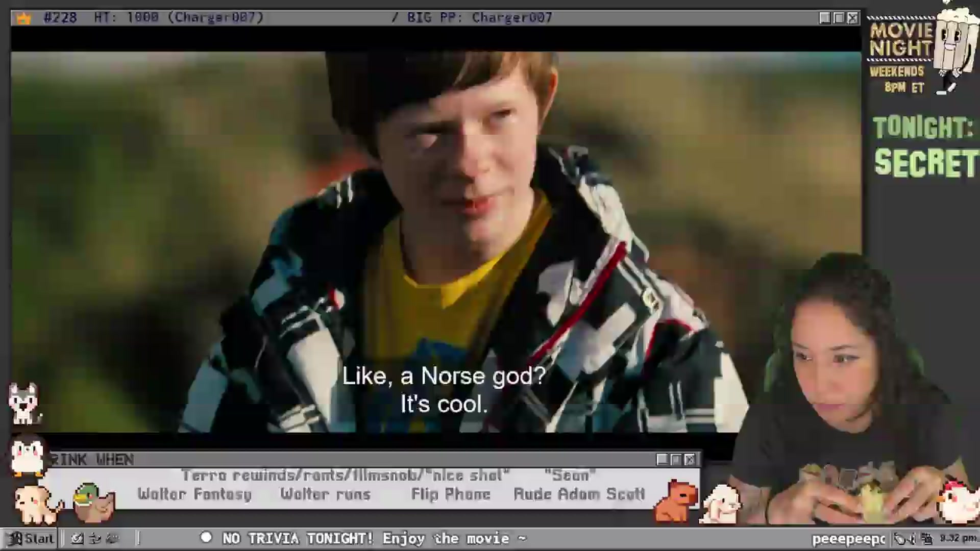This screenshot has height=551, width=980.
Task: Click the 'Rude Adam Scott' drink rule
Action: (x=579, y=494)
